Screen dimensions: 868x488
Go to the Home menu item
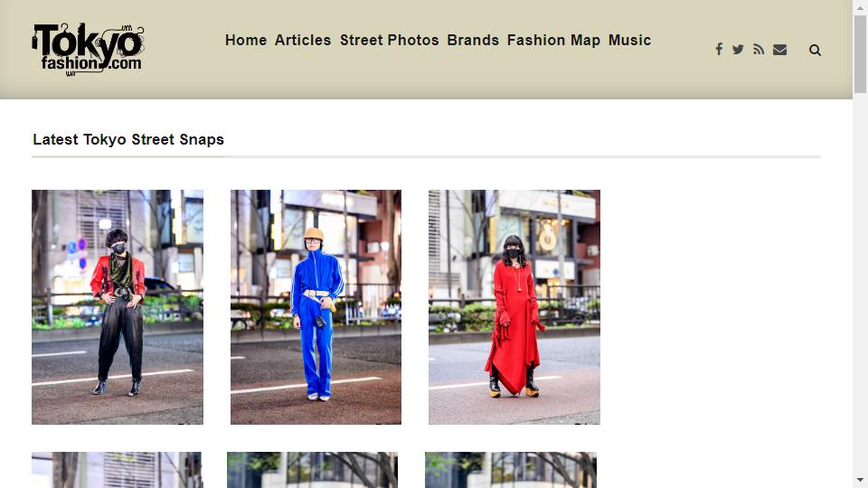coord(246,40)
